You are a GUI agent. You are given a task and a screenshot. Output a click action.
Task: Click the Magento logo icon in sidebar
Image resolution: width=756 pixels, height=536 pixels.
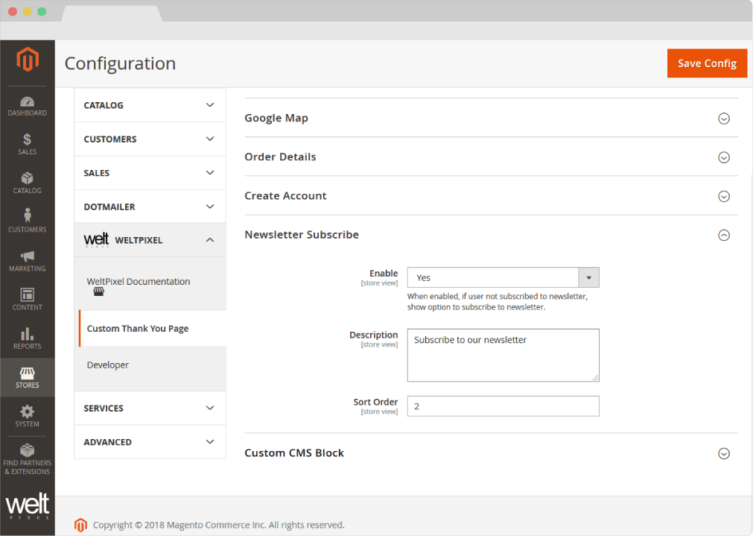pyautogui.click(x=28, y=60)
